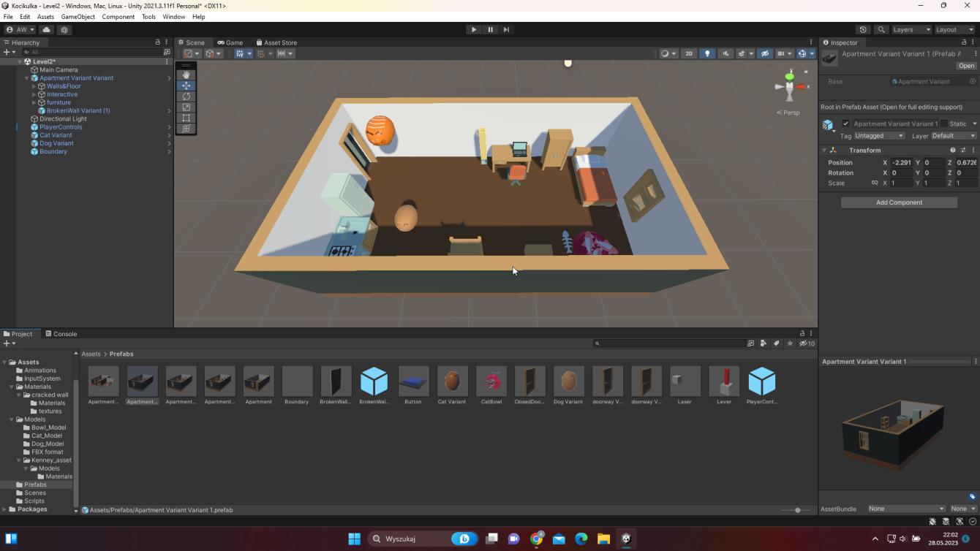This screenshot has width=980, height=551.
Task: Switch to the Console tab
Action: tap(61, 334)
